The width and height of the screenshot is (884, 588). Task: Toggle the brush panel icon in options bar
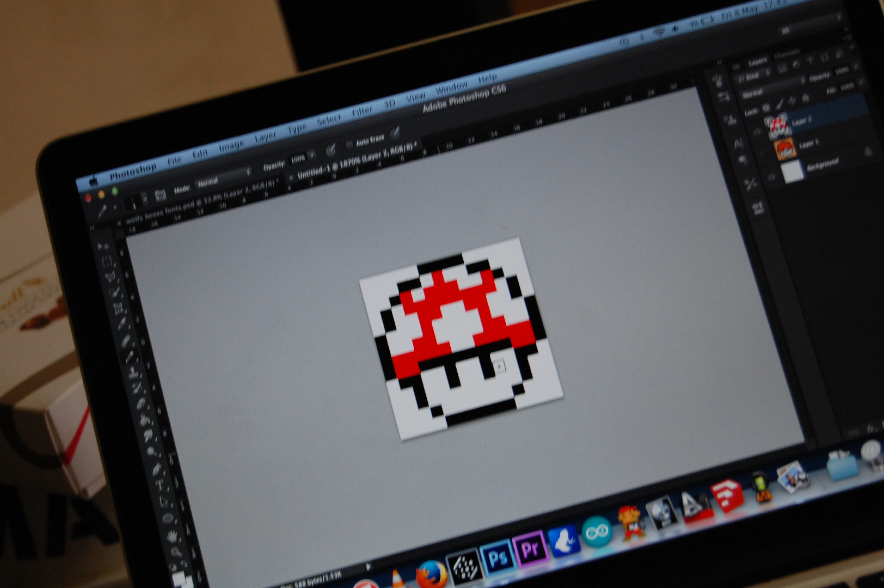point(161,195)
